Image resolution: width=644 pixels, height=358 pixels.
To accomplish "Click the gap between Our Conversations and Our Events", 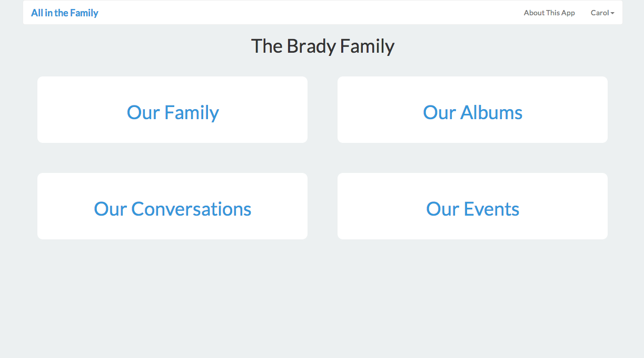I will (322, 206).
